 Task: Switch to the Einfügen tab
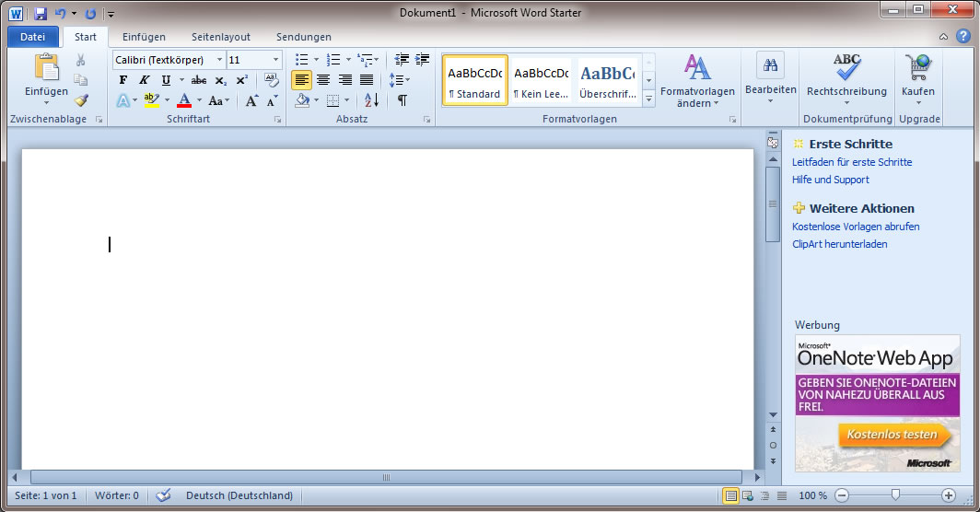144,37
